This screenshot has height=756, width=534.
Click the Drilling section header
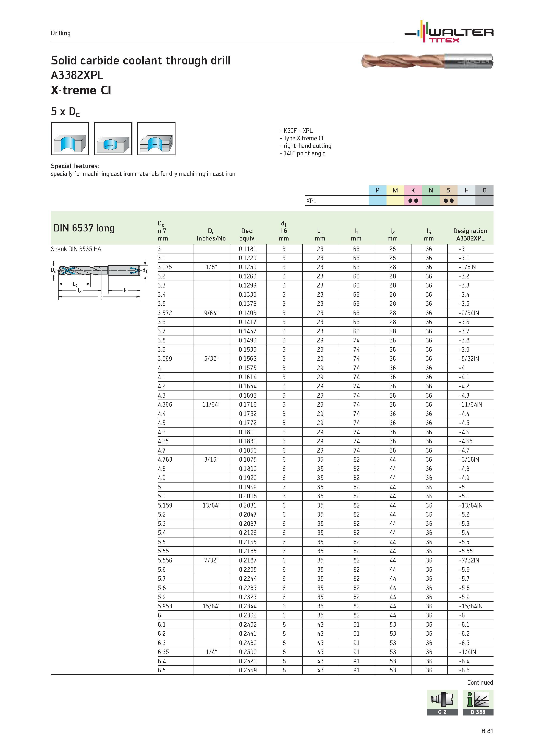61,33
